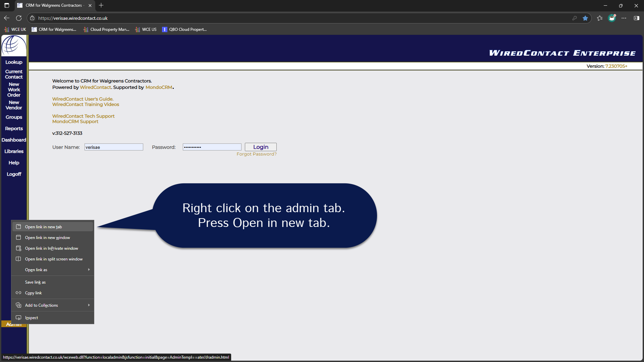The image size is (644, 362).
Task: Open the browser profile avatar icon
Action: (612, 18)
